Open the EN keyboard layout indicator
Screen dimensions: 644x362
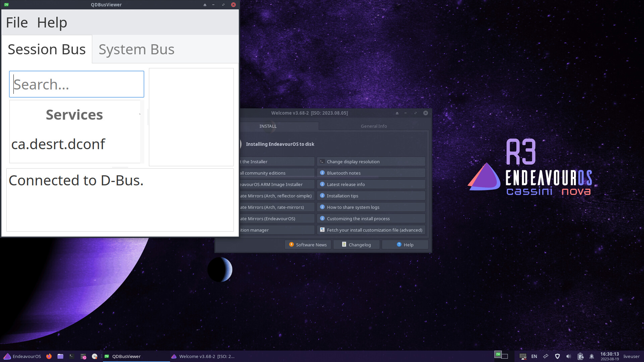coord(534,356)
